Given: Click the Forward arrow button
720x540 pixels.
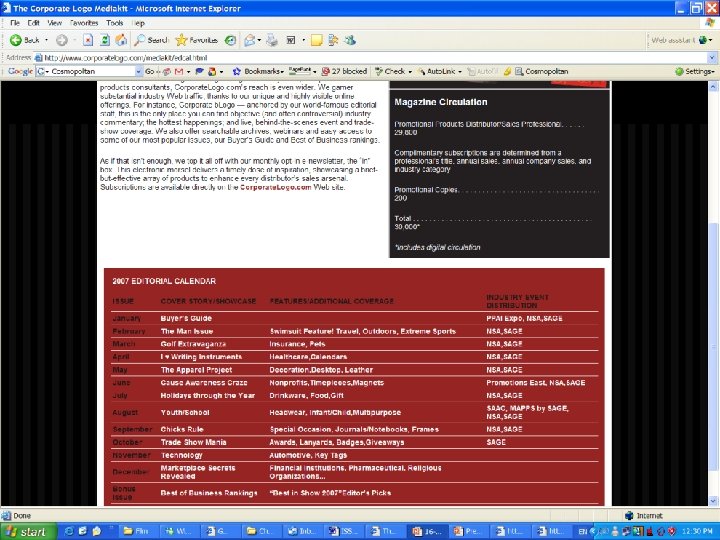Looking at the screenshot, I should click(62, 40).
